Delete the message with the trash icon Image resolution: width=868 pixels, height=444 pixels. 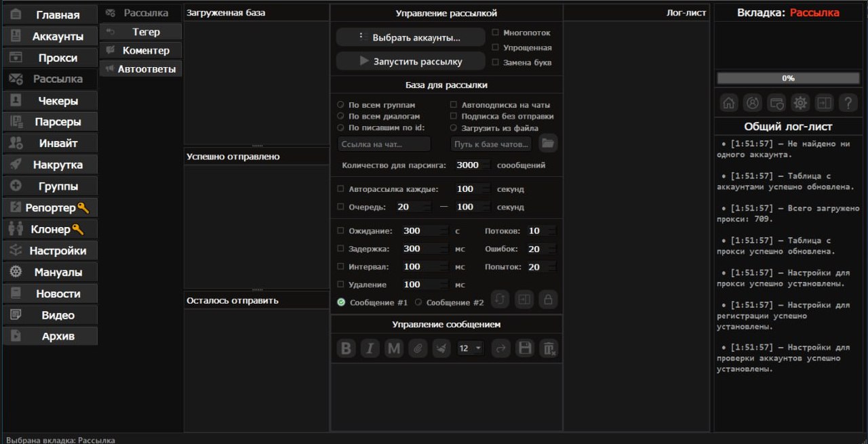pos(548,348)
